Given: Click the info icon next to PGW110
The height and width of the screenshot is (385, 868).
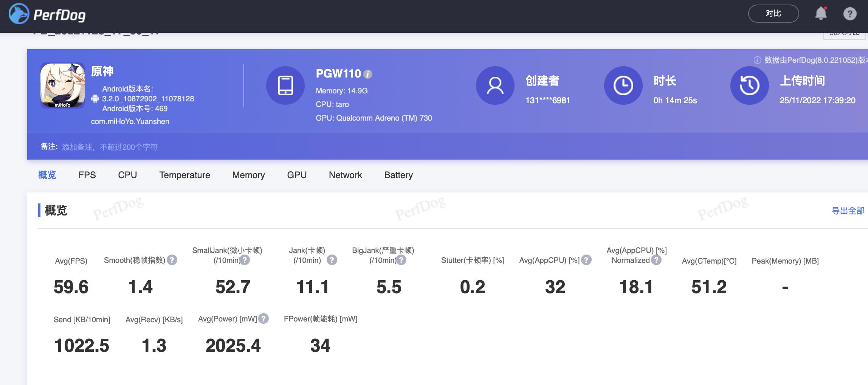Looking at the screenshot, I should tap(368, 74).
